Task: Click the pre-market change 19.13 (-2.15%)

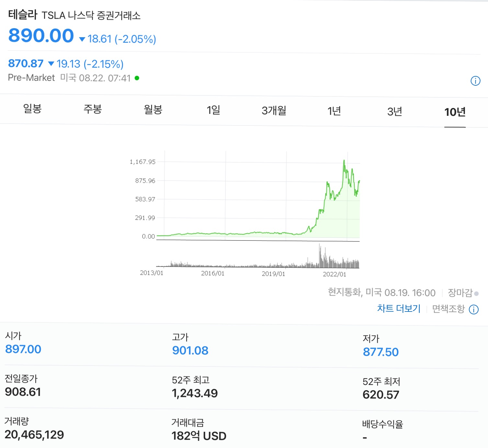Action: [86, 64]
